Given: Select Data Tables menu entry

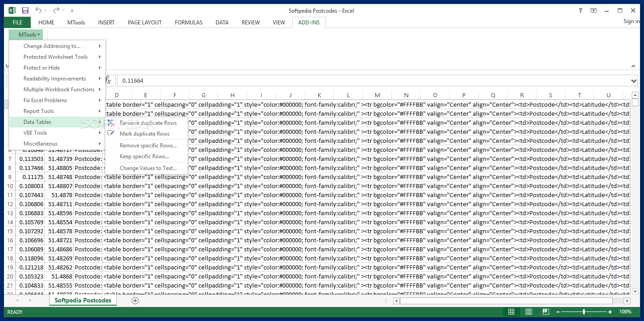Looking at the screenshot, I should pos(57,122).
